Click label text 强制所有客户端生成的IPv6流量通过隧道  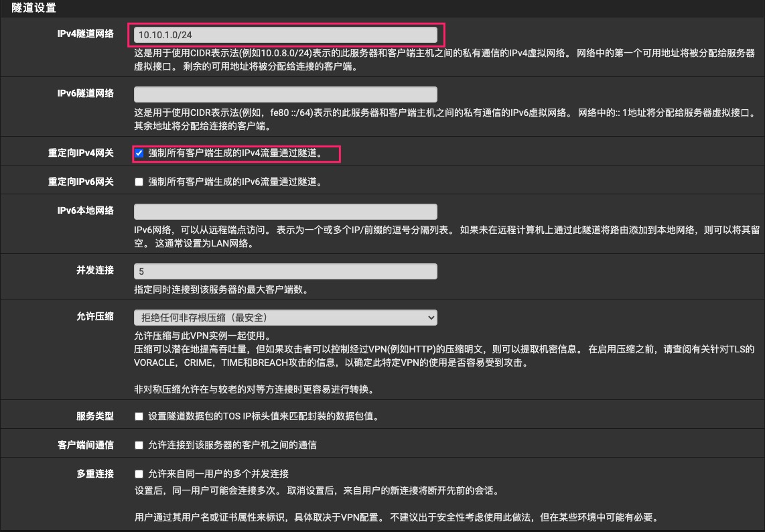[235, 182]
